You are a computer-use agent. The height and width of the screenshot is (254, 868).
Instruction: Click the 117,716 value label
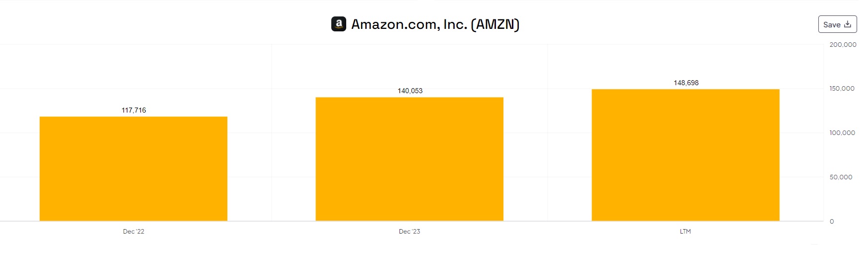click(x=134, y=110)
